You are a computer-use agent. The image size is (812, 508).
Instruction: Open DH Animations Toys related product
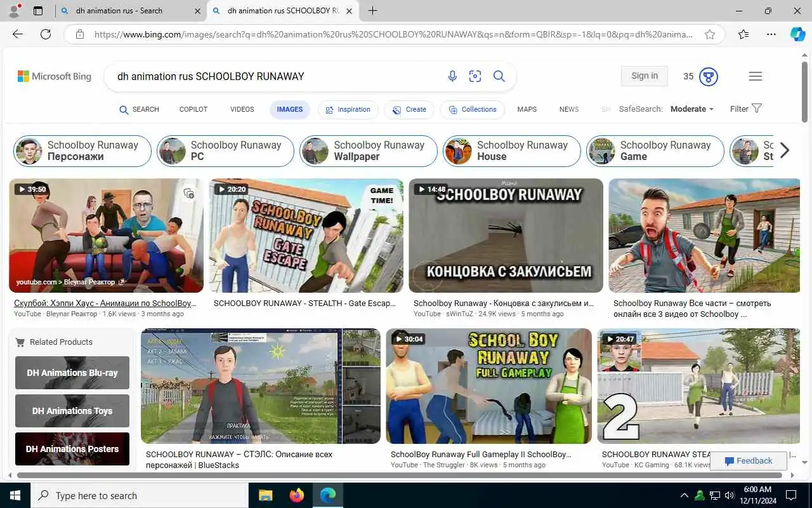click(72, 411)
